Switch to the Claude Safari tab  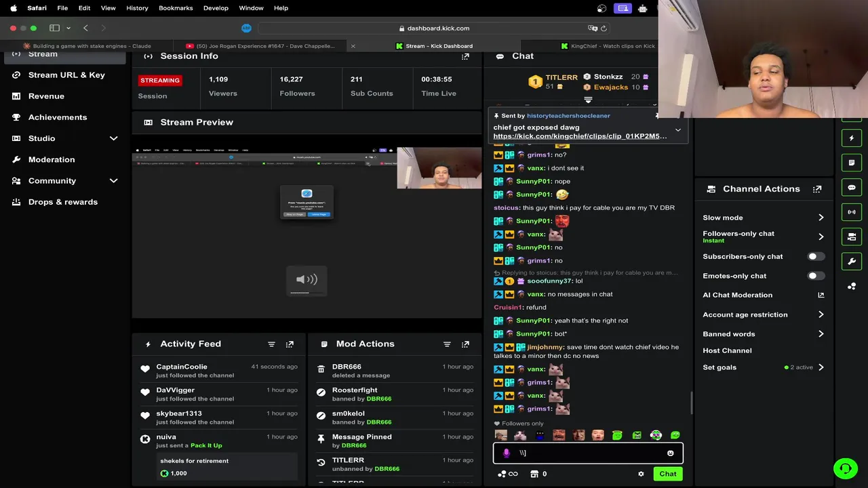click(86, 46)
